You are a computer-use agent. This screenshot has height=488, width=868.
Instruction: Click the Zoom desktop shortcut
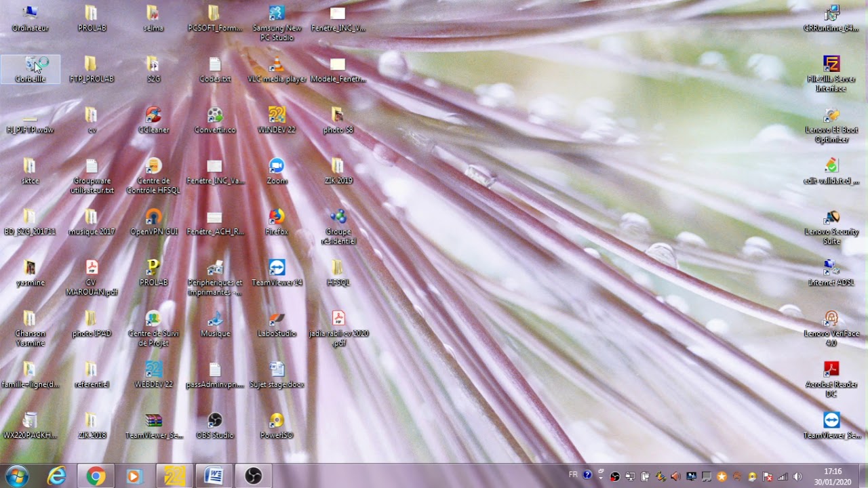click(x=277, y=171)
